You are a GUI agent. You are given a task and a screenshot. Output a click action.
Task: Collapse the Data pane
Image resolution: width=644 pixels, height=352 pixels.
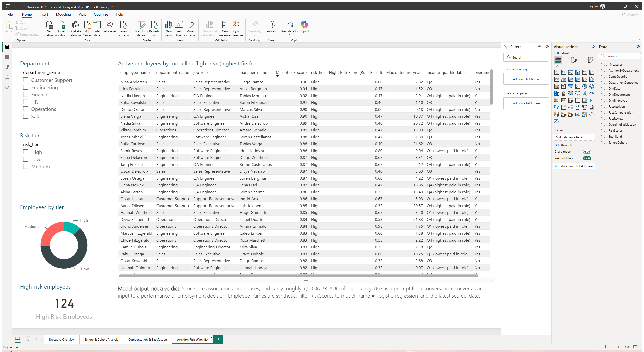coord(638,47)
